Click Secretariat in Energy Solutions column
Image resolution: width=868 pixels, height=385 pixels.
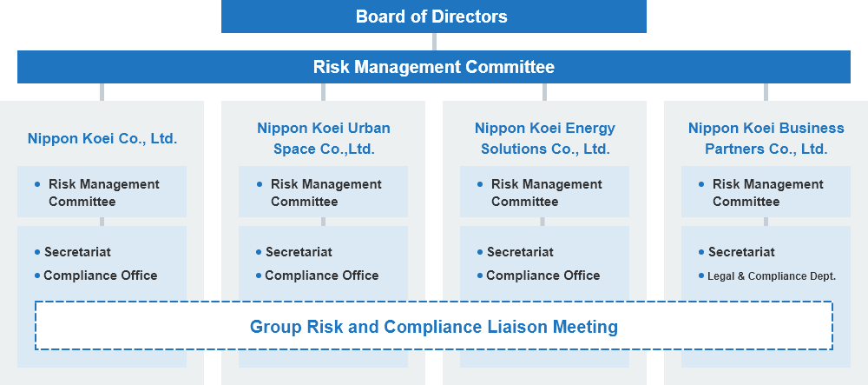520,252
